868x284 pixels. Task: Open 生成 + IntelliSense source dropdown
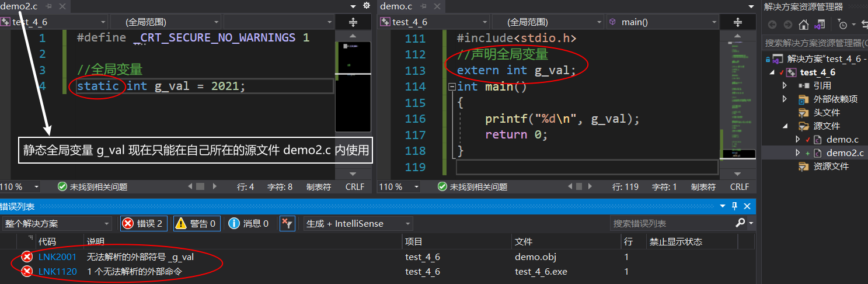pos(358,223)
